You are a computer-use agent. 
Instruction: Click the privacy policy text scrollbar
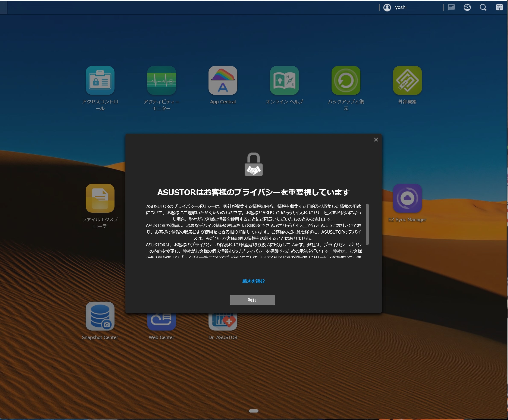367,224
